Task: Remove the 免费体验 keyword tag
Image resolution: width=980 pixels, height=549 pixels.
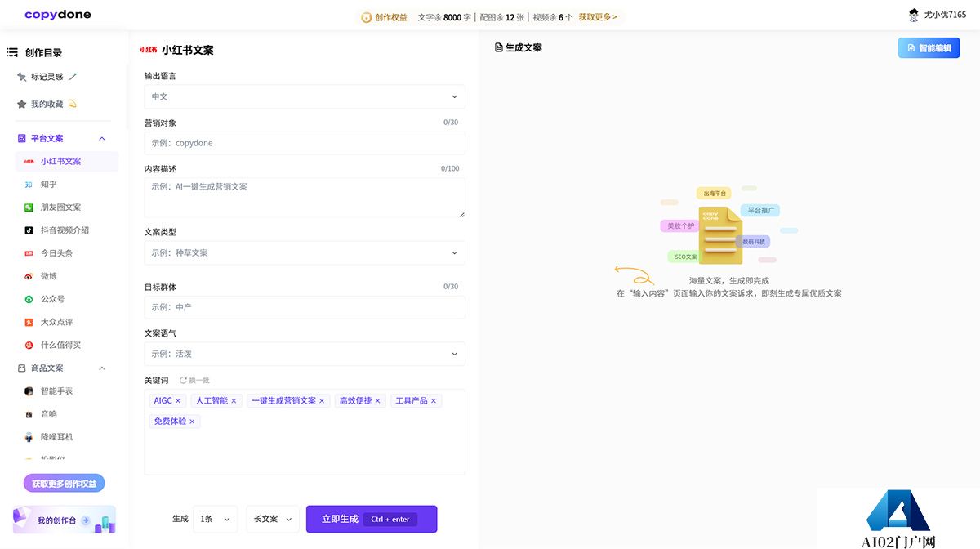Action: [192, 422]
